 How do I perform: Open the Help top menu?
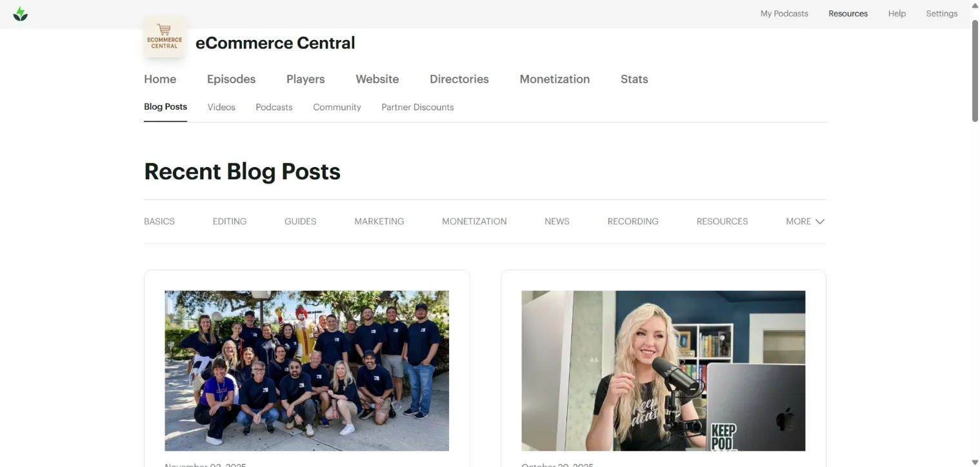click(897, 14)
